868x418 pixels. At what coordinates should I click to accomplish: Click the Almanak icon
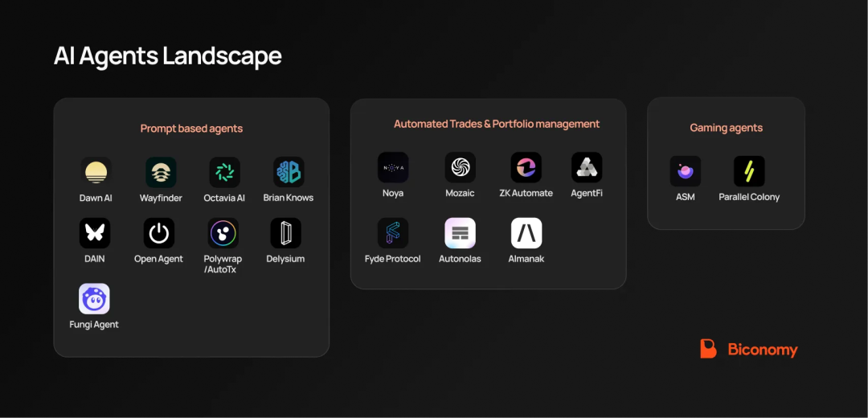point(526,233)
